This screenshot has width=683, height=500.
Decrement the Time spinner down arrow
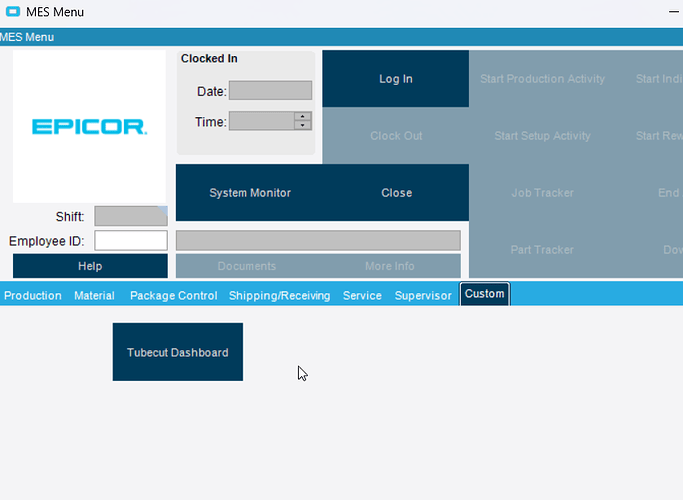pyautogui.click(x=302, y=125)
